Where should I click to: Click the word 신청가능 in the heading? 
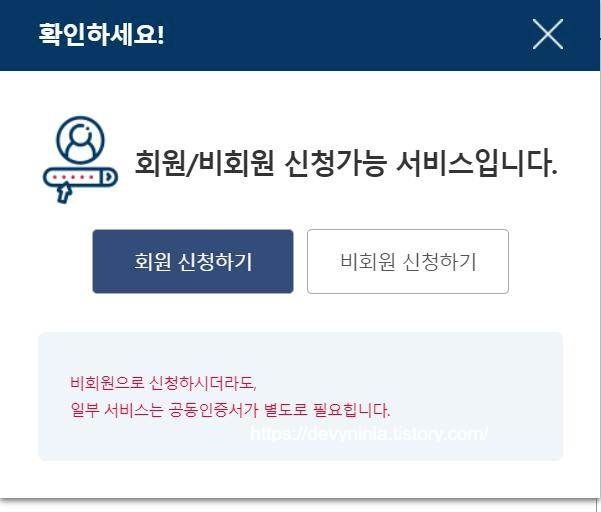click(x=335, y=164)
